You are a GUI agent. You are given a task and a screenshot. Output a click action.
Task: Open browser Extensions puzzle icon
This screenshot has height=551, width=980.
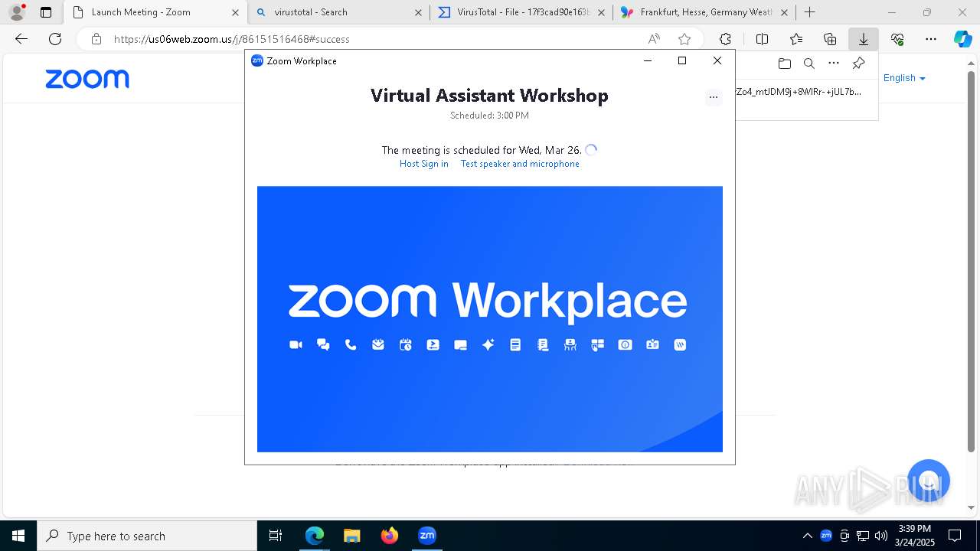click(725, 39)
